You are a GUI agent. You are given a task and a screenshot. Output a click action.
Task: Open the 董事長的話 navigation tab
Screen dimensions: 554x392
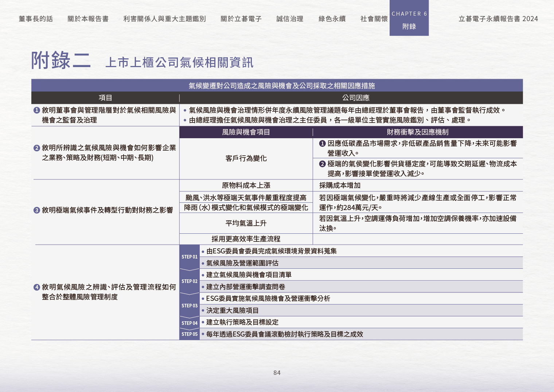pyautogui.click(x=36, y=19)
